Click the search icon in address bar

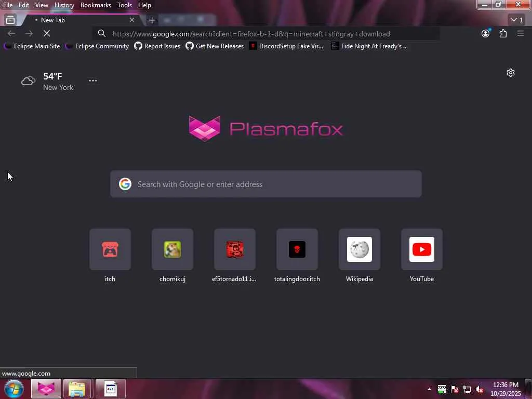(x=102, y=33)
